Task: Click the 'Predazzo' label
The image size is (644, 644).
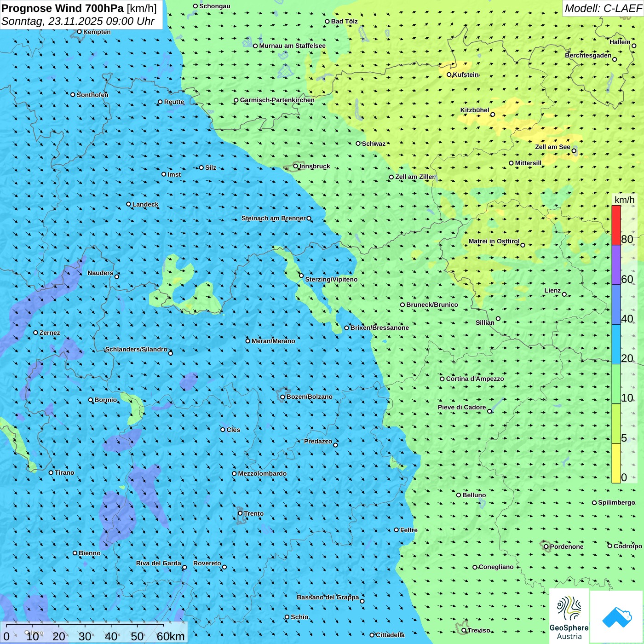Action: pos(318,441)
